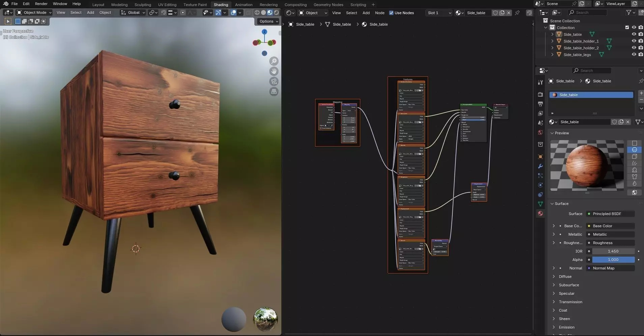The height and width of the screenshot is (336, 644).
Task: Hide Side_table_holder_1 in viewport
Action: click(x=634, y=41)
